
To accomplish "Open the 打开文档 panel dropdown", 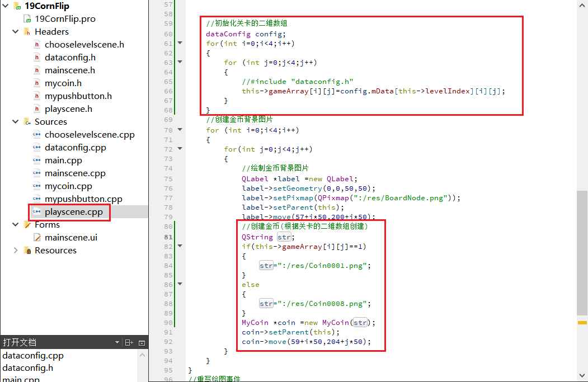I will pos(117,342).
